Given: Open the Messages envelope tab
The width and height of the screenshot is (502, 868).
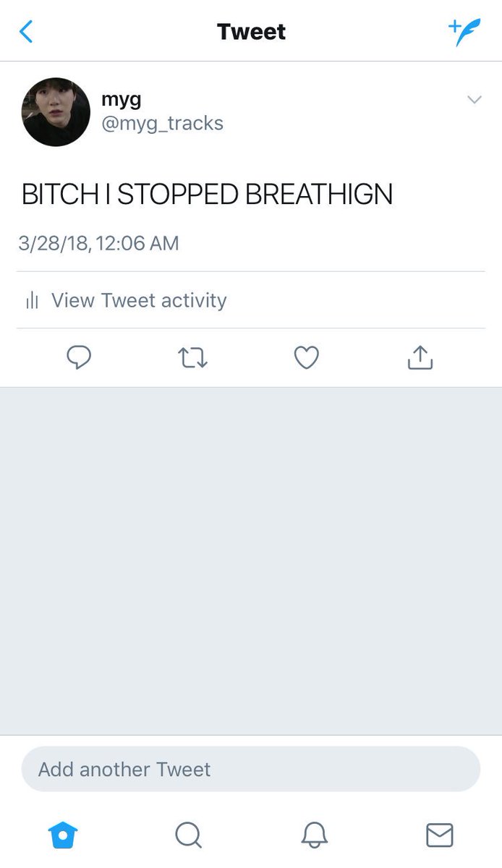Looking at the screenshot, I should pyautogui.click(x=439, y=835).
